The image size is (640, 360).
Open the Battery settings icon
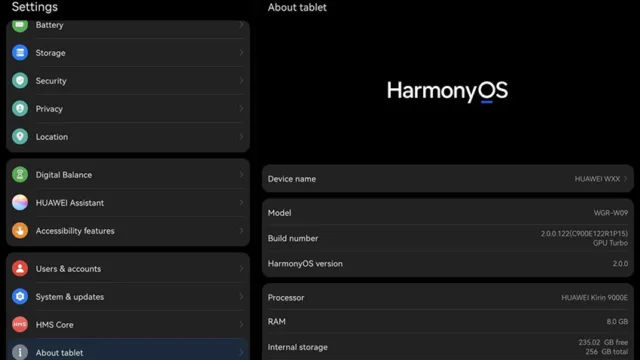pos(20,25)
